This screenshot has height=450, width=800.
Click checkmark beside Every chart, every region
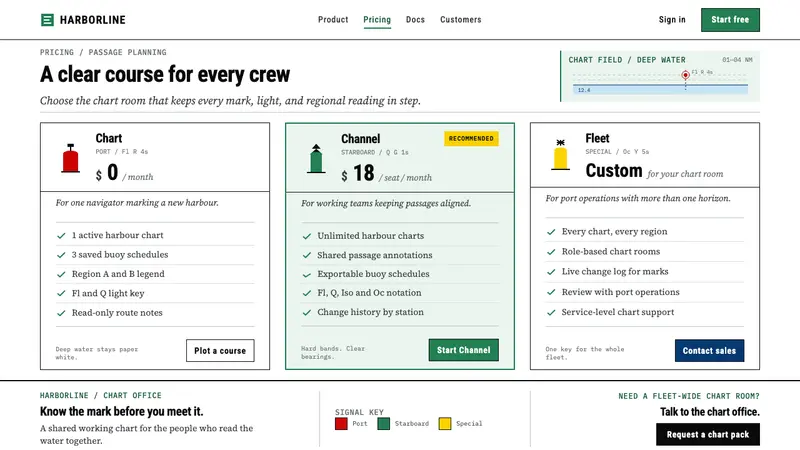point(551,232)
